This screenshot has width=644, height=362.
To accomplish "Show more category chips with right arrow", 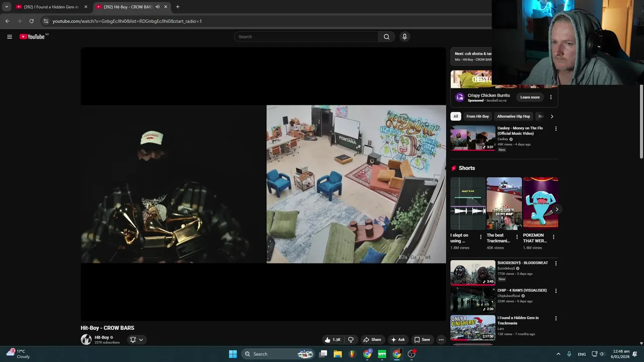I will coord(552,116).
